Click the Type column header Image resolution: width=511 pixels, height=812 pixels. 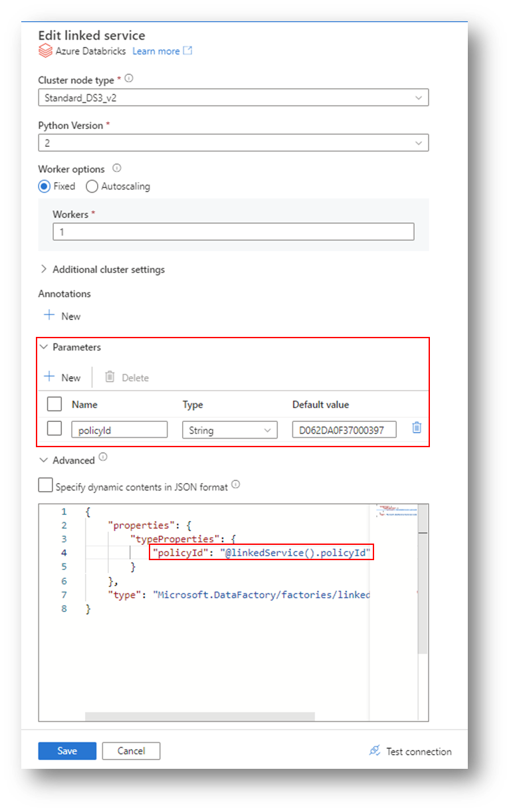[193, 405]
